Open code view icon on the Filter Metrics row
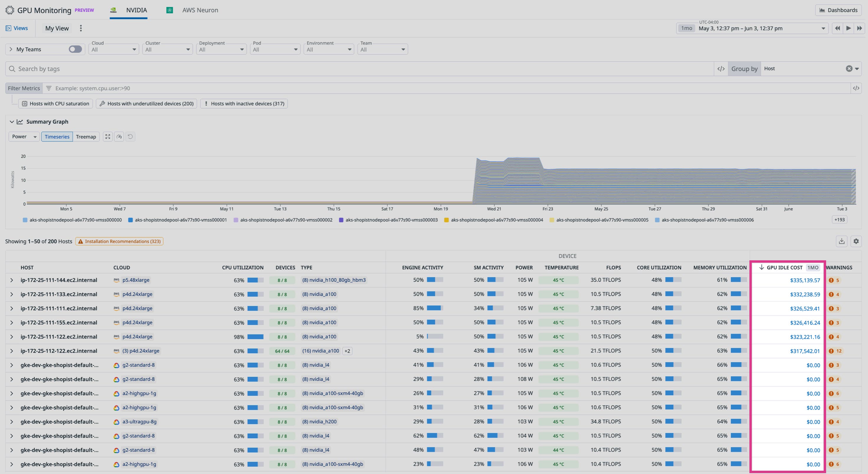The height and width of the screenshot is (474, 868). (x=857, y=88)
